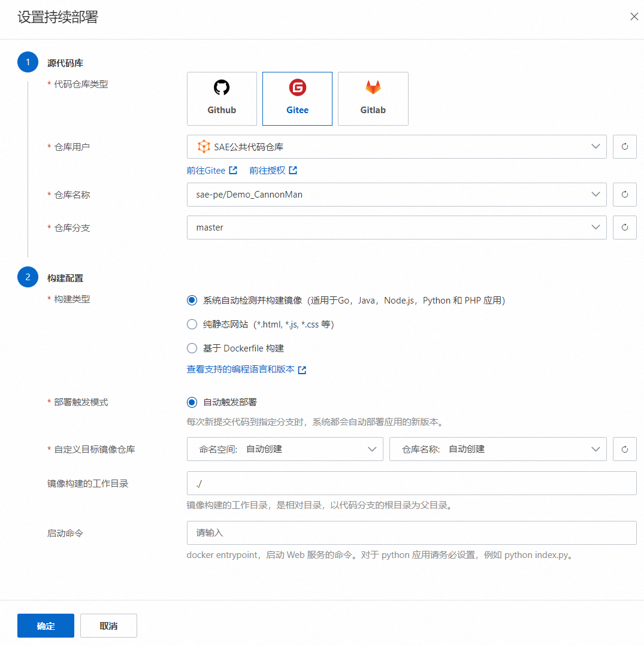
Task: Refresh the 自定义目标镜像仓库 options
Action: click(x=625, y=449)
